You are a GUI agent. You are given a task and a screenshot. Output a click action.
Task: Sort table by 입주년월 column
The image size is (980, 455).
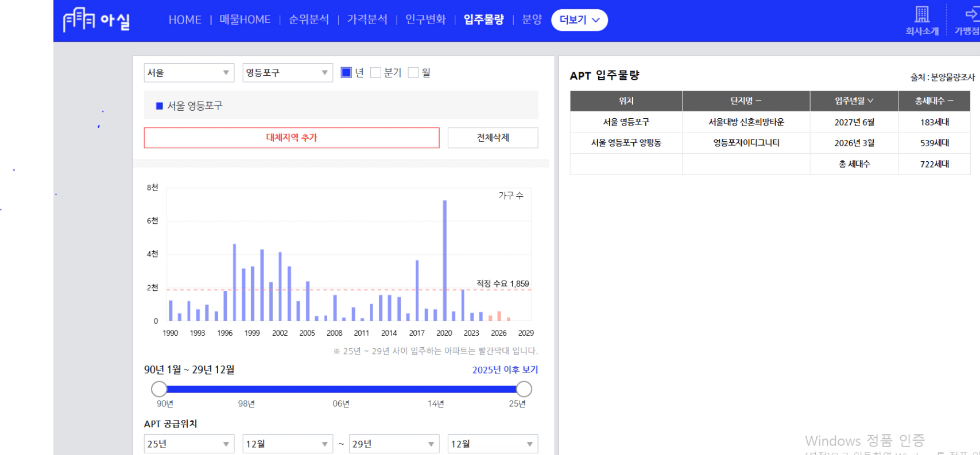854,101
